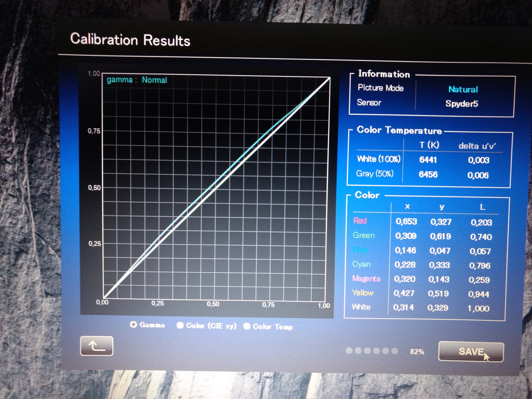Click the back arrow button
Image resolution: width=532 pixels, height=399 pixels.
point(96,346)
